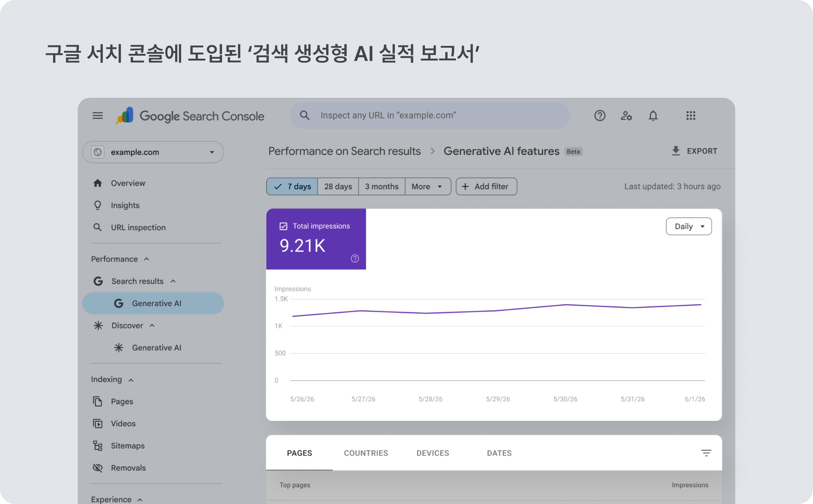This screenshot has height=504, width=813.
Task: Toggle the Total impressions checkbox
Action: pyautogui.click(x=283, y=226)
